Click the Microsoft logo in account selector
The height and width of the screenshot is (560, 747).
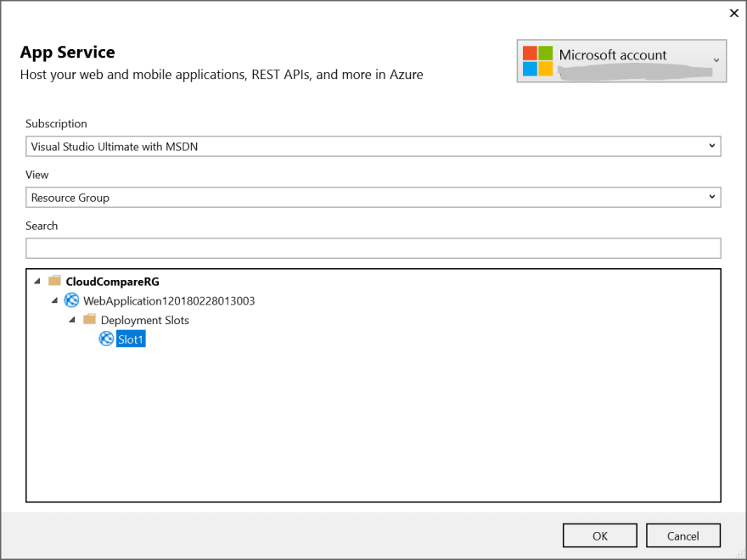tap(537, 61)
